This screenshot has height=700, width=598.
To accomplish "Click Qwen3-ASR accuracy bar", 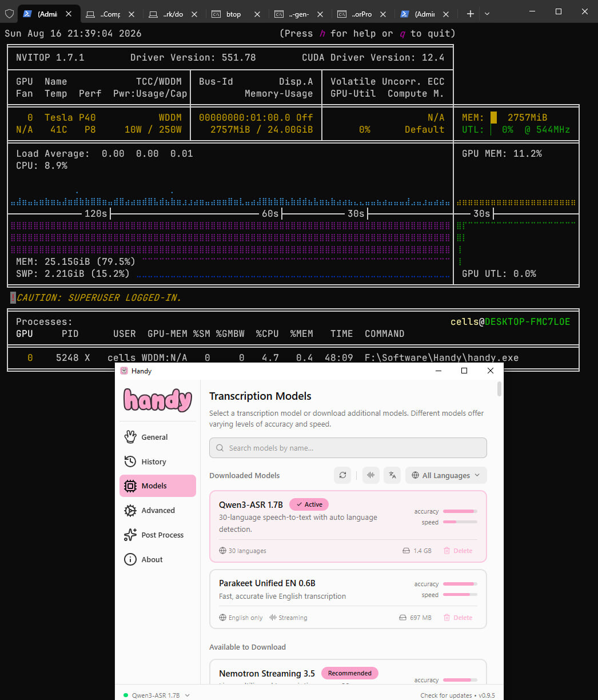I will (x=460, y=511).
